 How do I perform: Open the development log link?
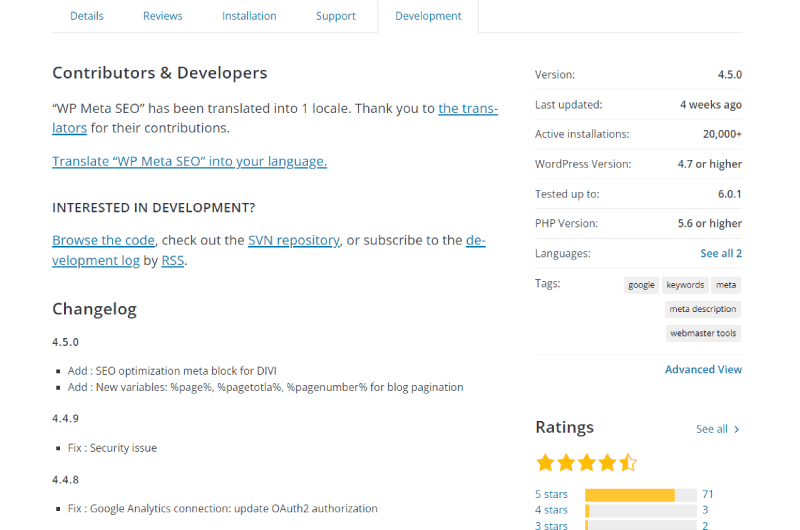click(95, 260)
